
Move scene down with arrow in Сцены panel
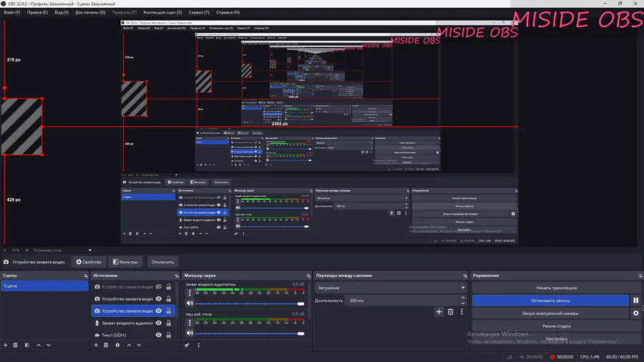click(49, 345)
